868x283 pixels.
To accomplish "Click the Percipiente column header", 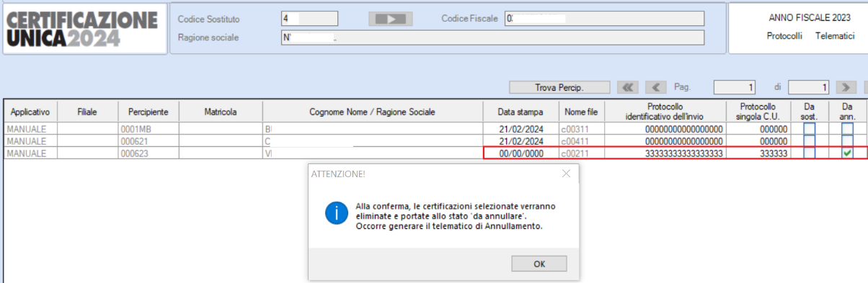I will click(149, 112).
